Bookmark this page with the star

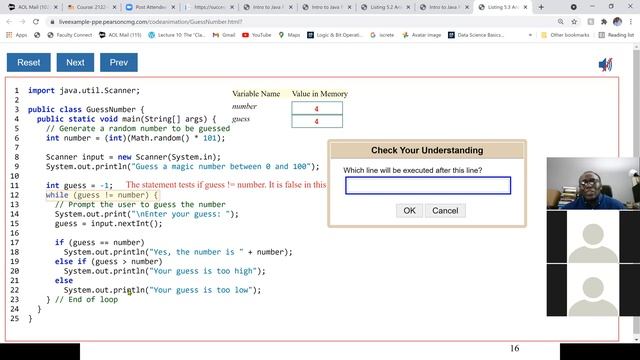574,22
